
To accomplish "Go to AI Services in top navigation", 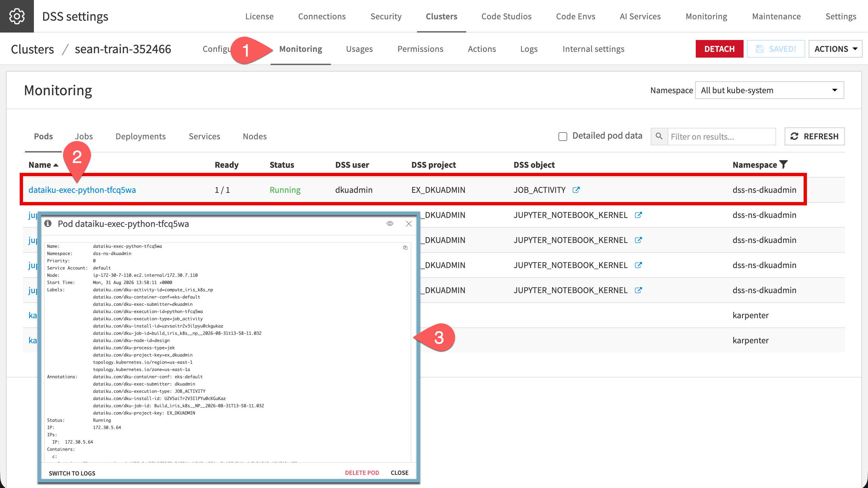I will tap(640, 16).
